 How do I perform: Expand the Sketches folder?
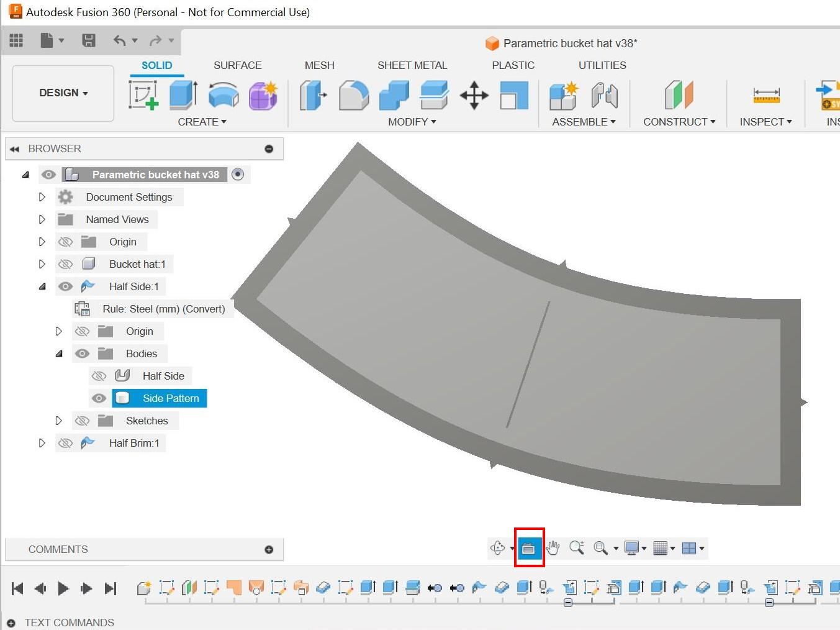click(59, 421)
